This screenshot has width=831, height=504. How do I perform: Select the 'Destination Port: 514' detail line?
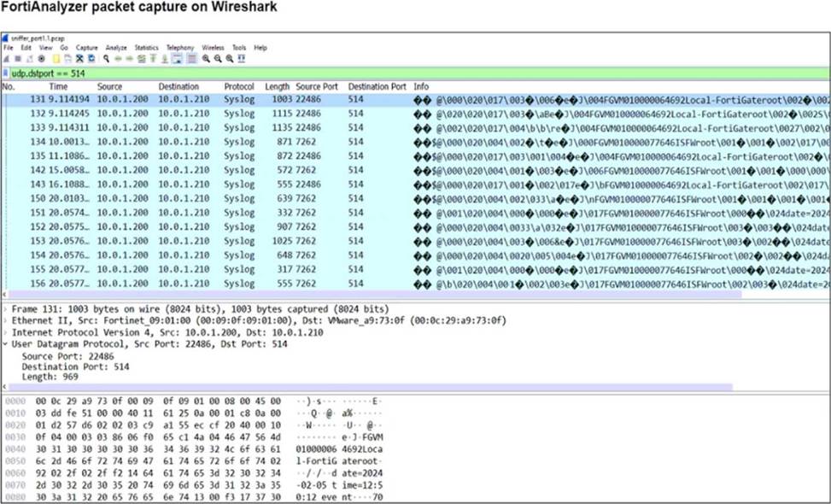(x=75, y=366)
